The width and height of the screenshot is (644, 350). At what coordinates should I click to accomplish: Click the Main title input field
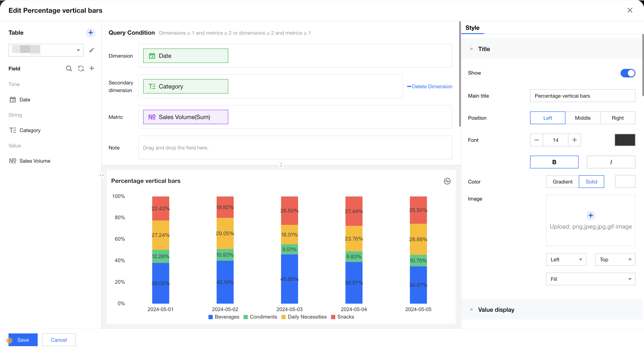tap(582, 96)
